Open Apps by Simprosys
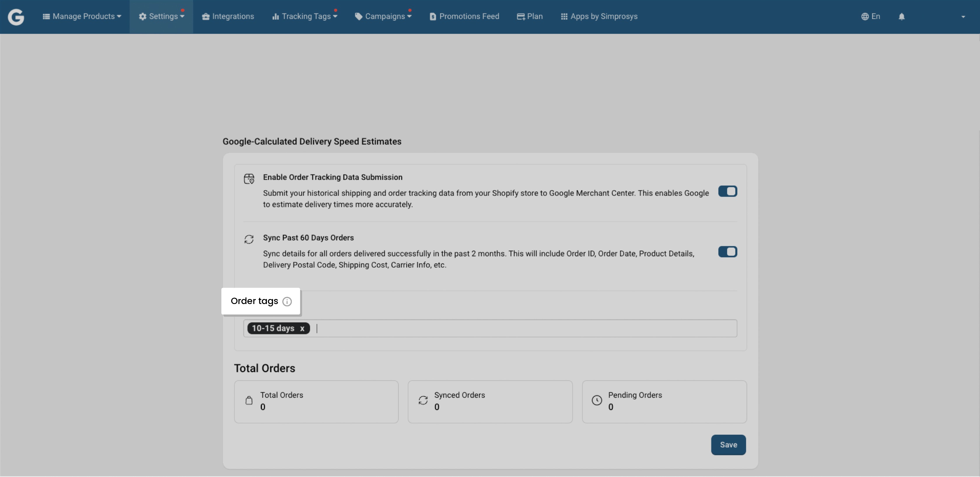 pyautogui.click(x=599, y=16)
